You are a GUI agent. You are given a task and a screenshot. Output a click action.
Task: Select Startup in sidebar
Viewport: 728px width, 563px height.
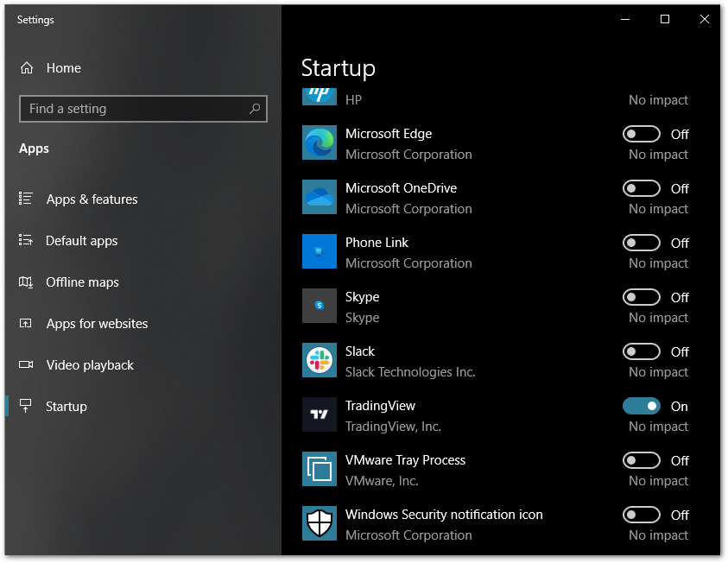143,406
